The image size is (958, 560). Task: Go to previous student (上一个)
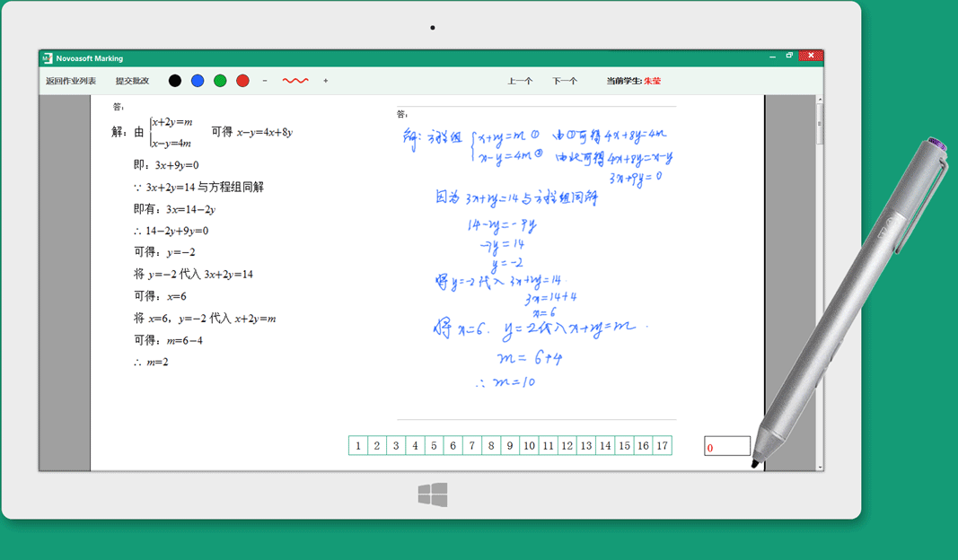click(x=520, y=81)
